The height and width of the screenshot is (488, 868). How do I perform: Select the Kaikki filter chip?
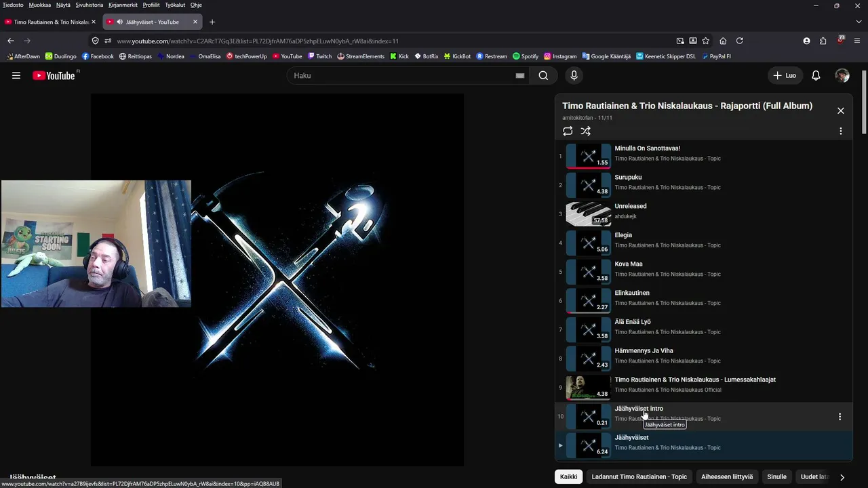click(x=568, y=476)
